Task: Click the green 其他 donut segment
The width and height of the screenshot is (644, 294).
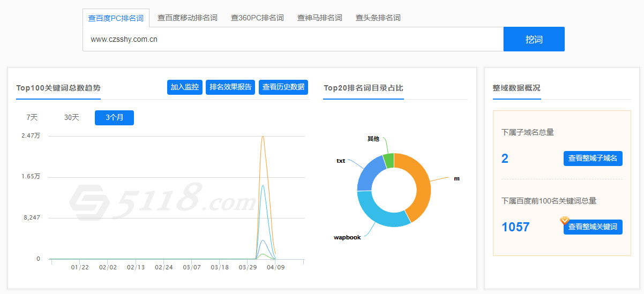Action: [x=389, y=160]
